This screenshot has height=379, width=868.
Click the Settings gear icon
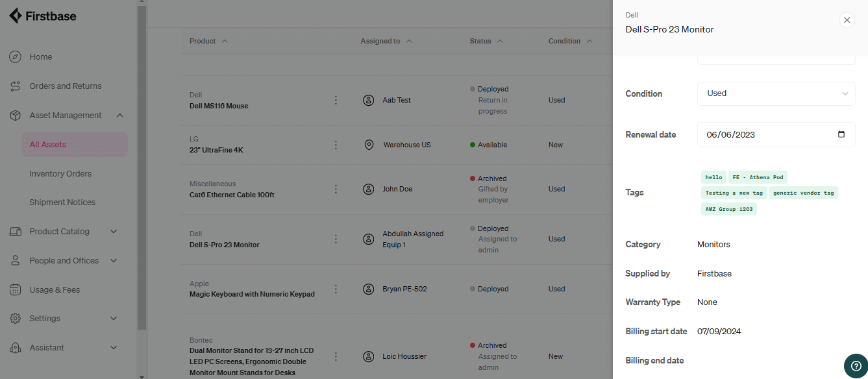point(16,319)
